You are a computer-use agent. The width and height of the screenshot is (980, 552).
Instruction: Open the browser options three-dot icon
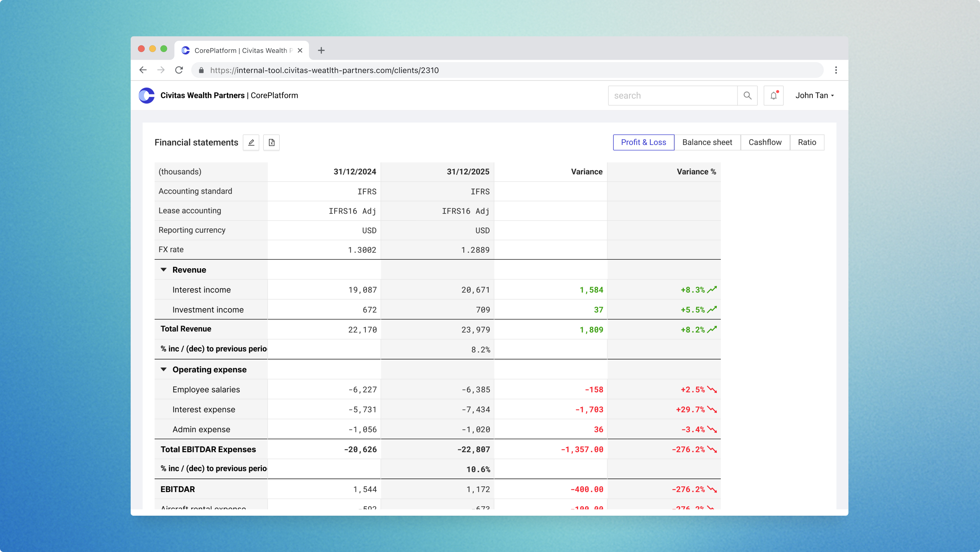(x=836, y=70)
